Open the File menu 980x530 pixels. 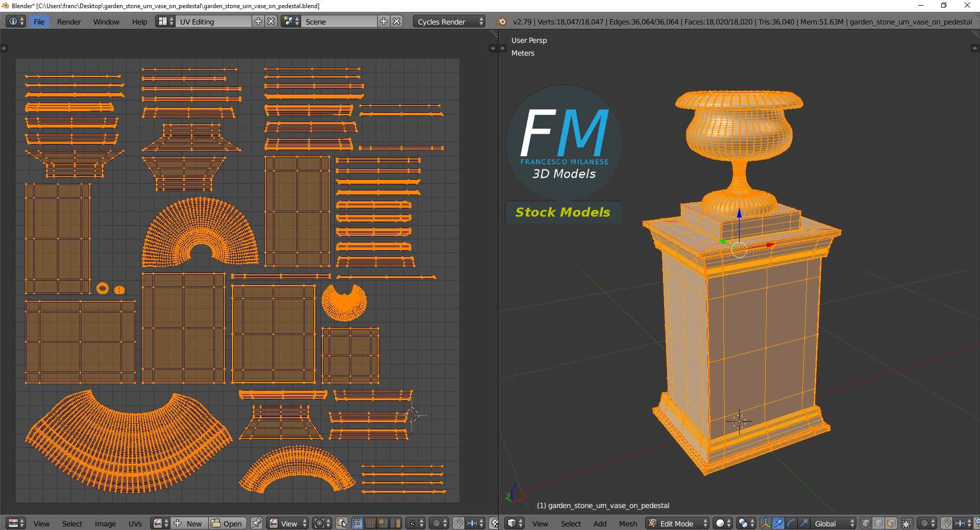pyautogui.click(x=39, y=21)
